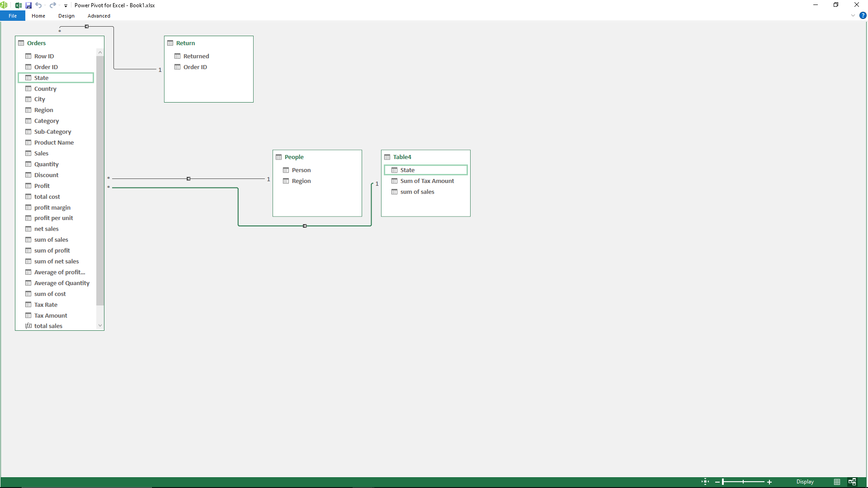The image size is (868, 488).
Task: Switch to Diagram View toggle
Action: point(852,482)
